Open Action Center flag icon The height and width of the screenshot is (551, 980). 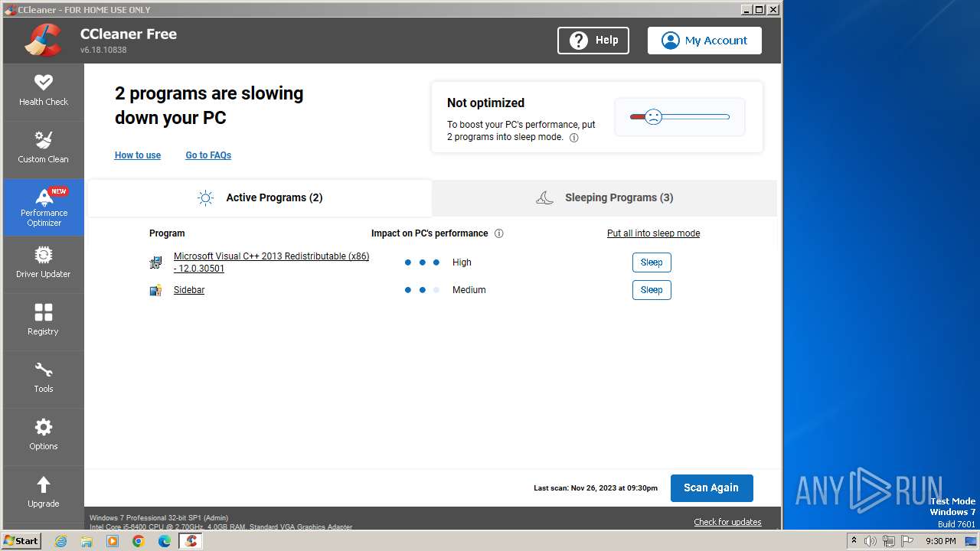pyautogui.click(x=907, y=541)
